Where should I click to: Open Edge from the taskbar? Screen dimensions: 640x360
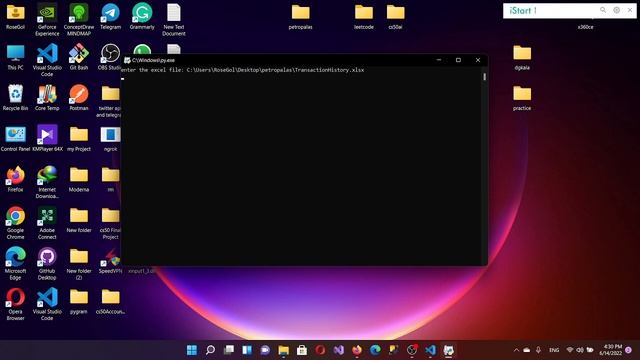[x=376, y=350]
